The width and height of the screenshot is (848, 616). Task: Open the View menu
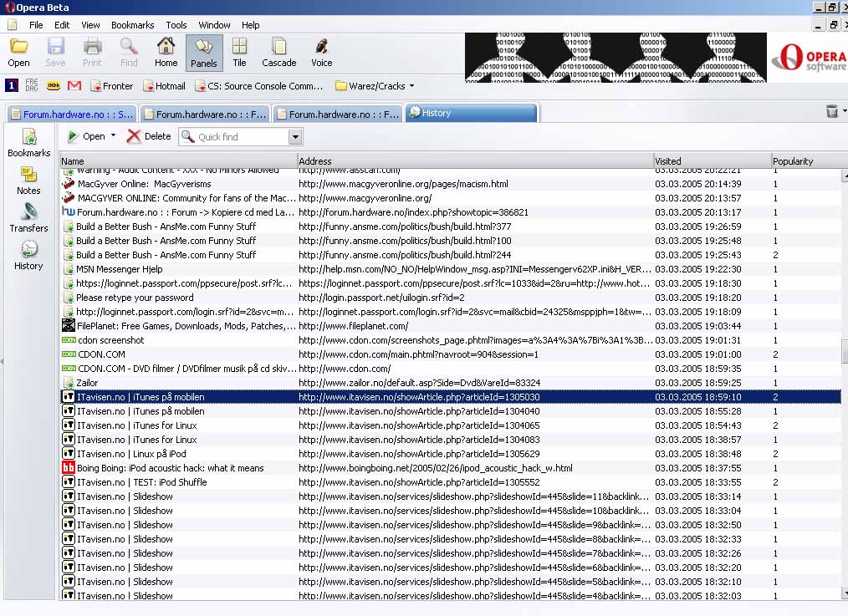90,25
